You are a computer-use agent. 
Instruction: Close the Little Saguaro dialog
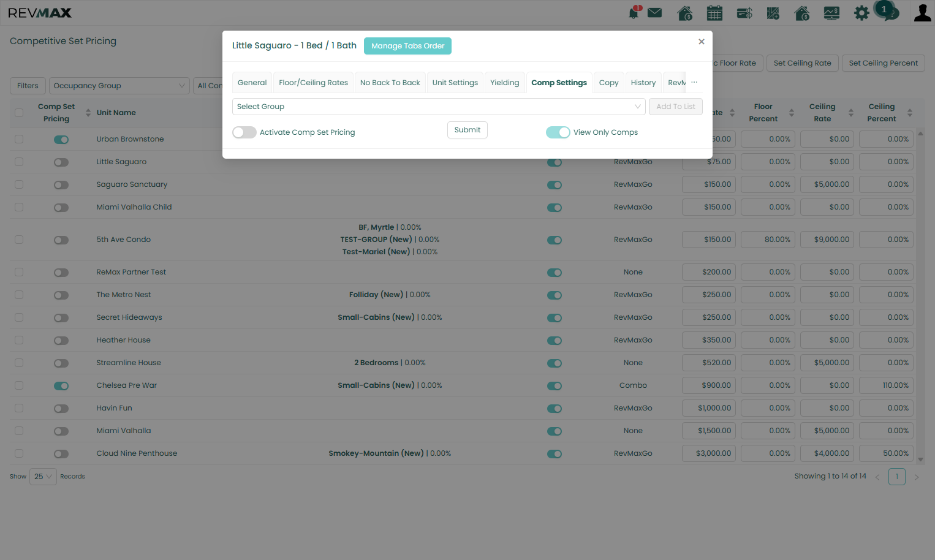(702, 42)
